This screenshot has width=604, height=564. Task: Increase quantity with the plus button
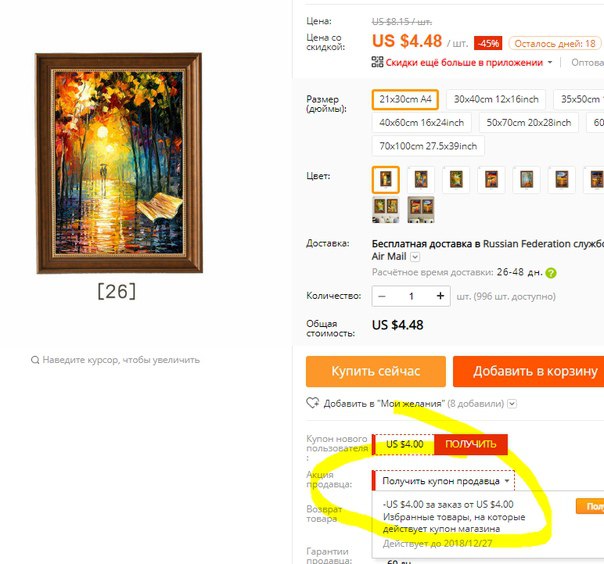click(x=440, y=296)
